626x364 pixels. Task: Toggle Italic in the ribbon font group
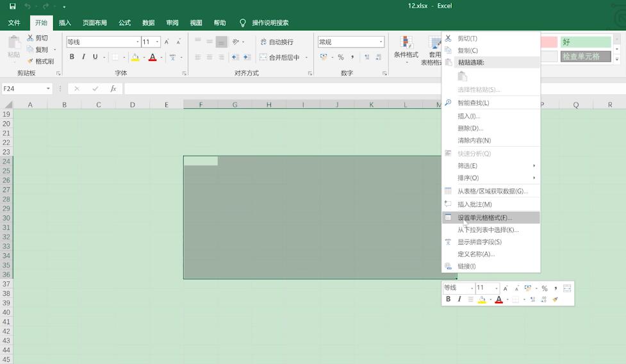click(x=83, y=56)
